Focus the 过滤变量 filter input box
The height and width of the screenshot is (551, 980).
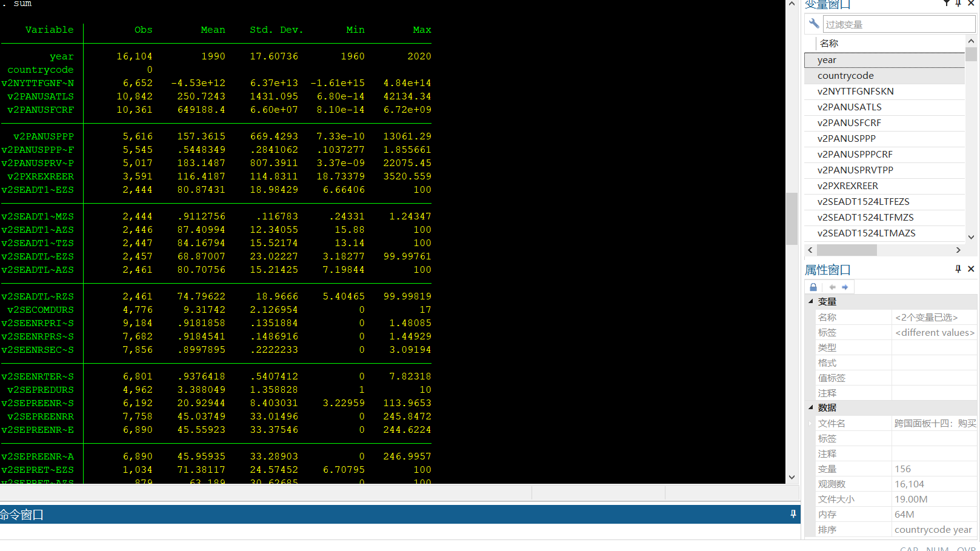pos(899,24)
